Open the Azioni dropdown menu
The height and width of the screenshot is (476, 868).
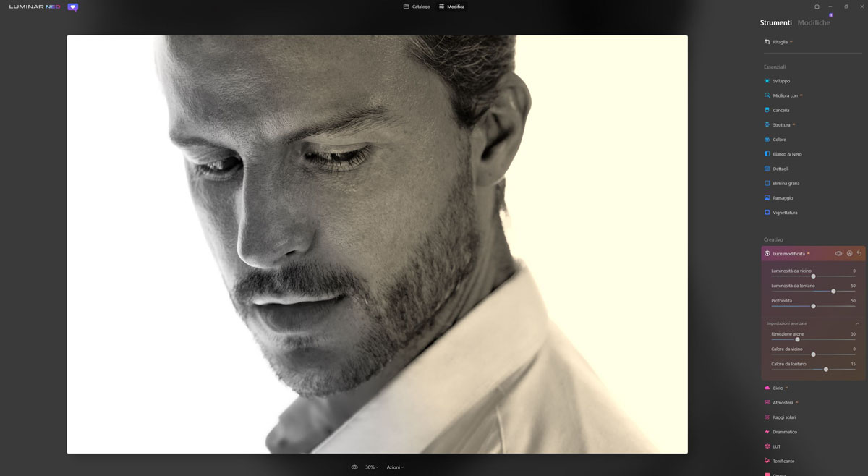tap(395, 467)
